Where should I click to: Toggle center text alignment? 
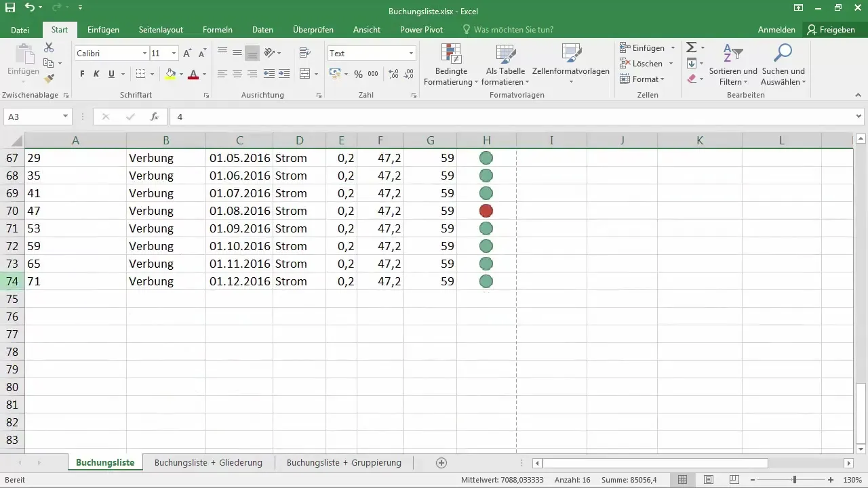click(237, 74)
